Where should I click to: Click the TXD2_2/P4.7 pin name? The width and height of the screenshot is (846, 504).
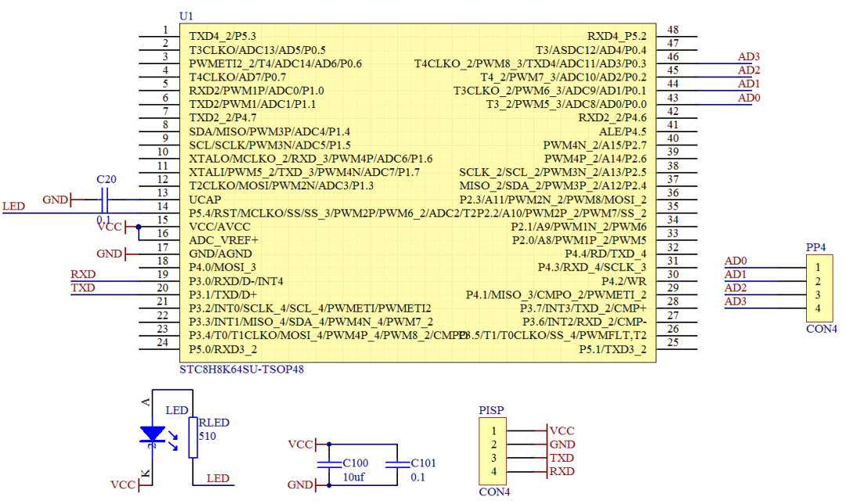tap(222, 117)
